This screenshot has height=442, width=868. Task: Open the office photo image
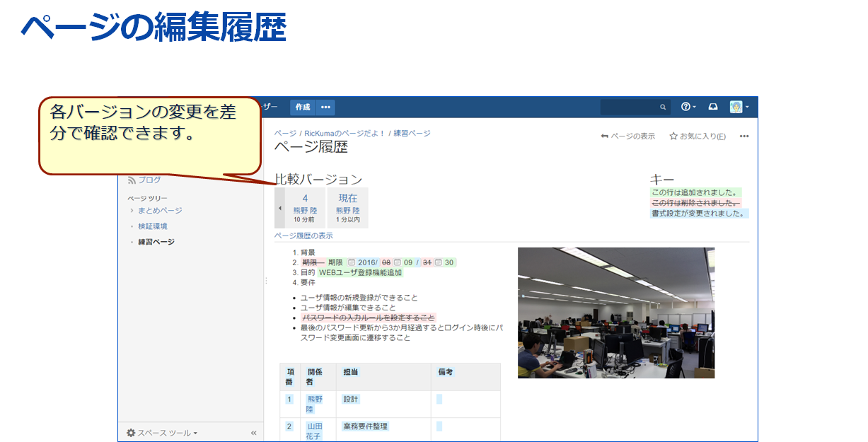pyautogui.click(x=616, y=313)
